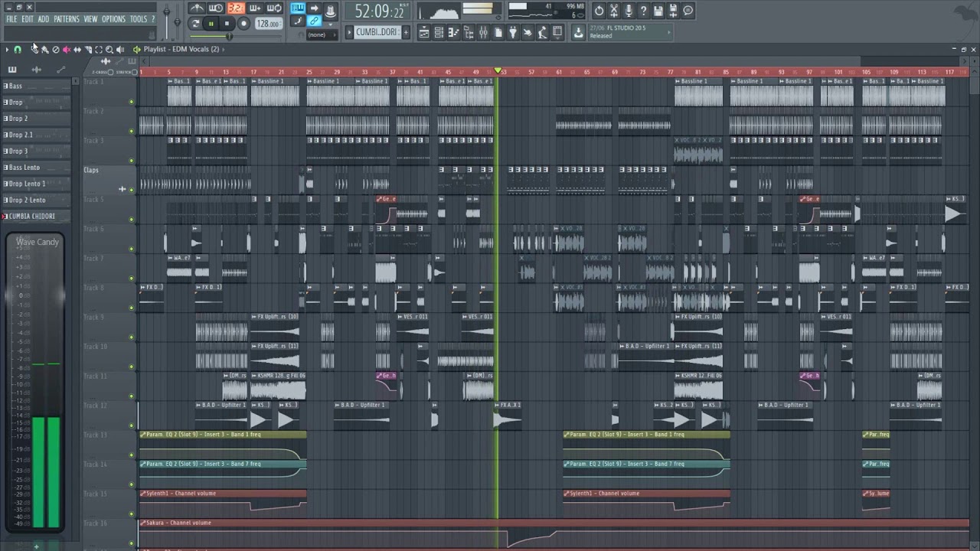Open the Patterns menu
The width and height of the screenshot is (980, 551).
coord(67,19)
